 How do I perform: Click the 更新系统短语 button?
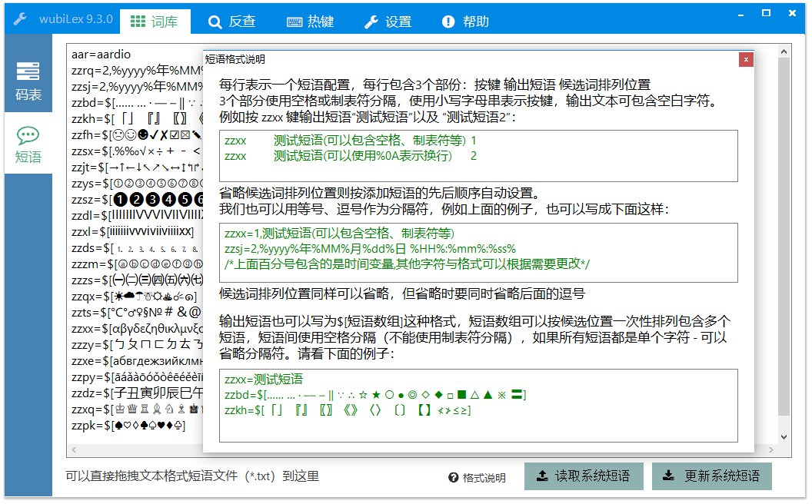click(712, 476)
